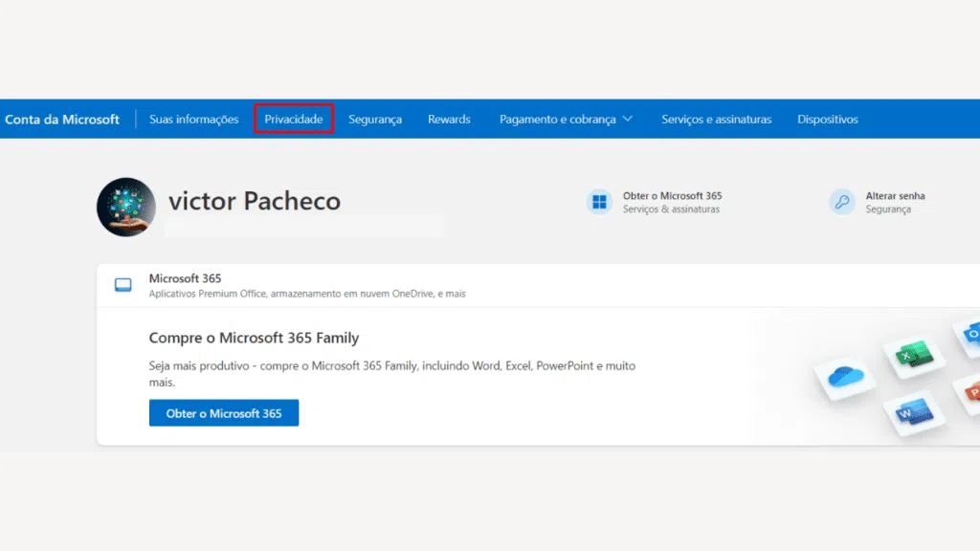Navigate to the Dispositivos section

click(827, 119)
